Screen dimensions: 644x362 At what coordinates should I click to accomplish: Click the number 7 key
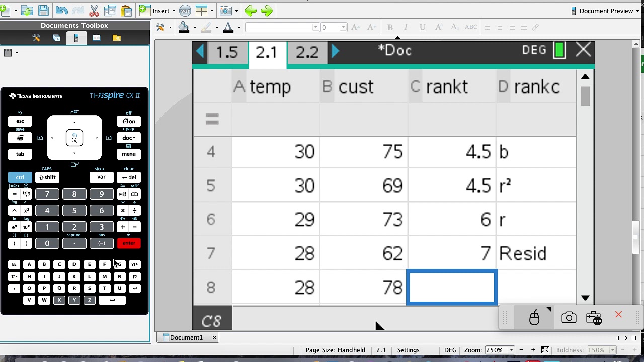coord(47,194)
